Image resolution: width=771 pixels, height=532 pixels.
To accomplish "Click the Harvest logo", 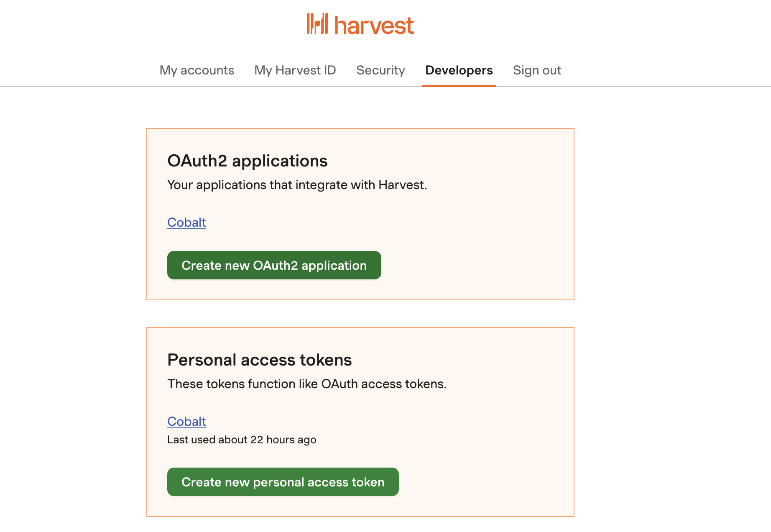I will 360,24.
